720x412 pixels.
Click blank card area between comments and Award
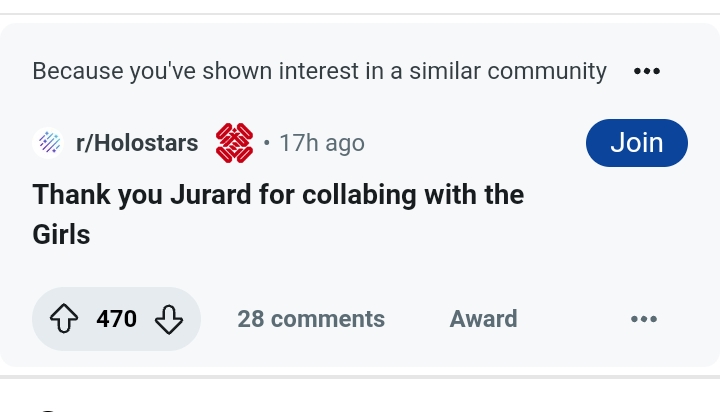pyautogui.click(x=417, y=319)
